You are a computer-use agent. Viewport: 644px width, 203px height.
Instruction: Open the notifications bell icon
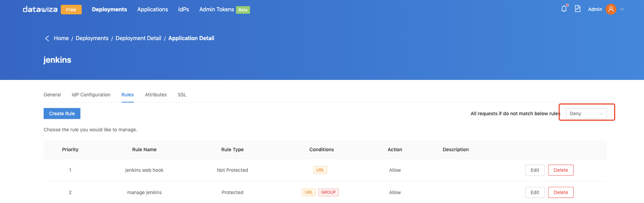(564, 9)
